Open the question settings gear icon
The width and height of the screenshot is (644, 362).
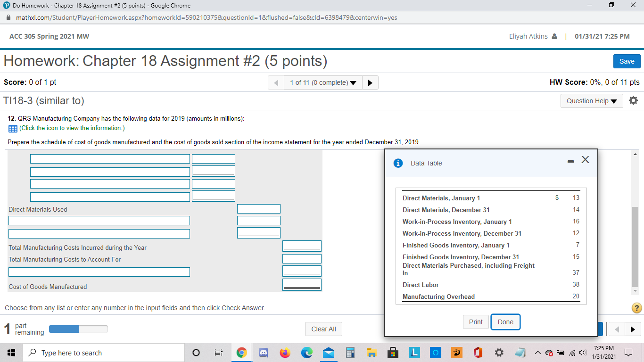click(633, 100)
